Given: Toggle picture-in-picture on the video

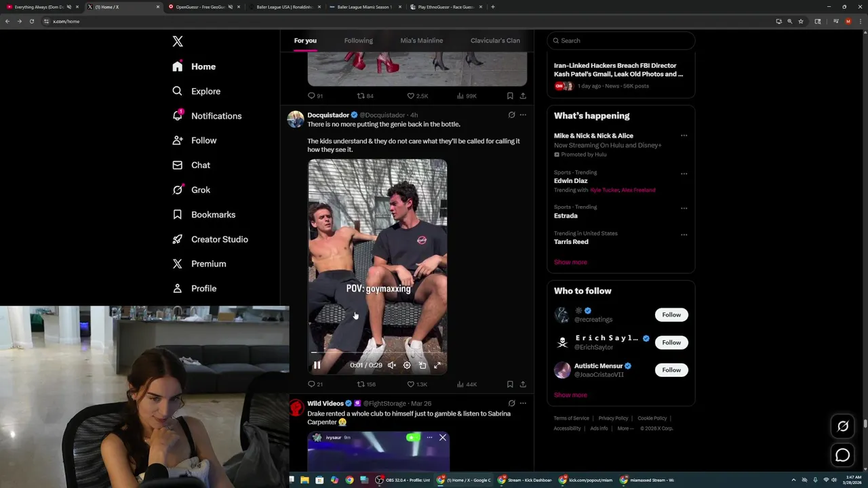Looking at the screenshot, I should click(x=422, y=365).
